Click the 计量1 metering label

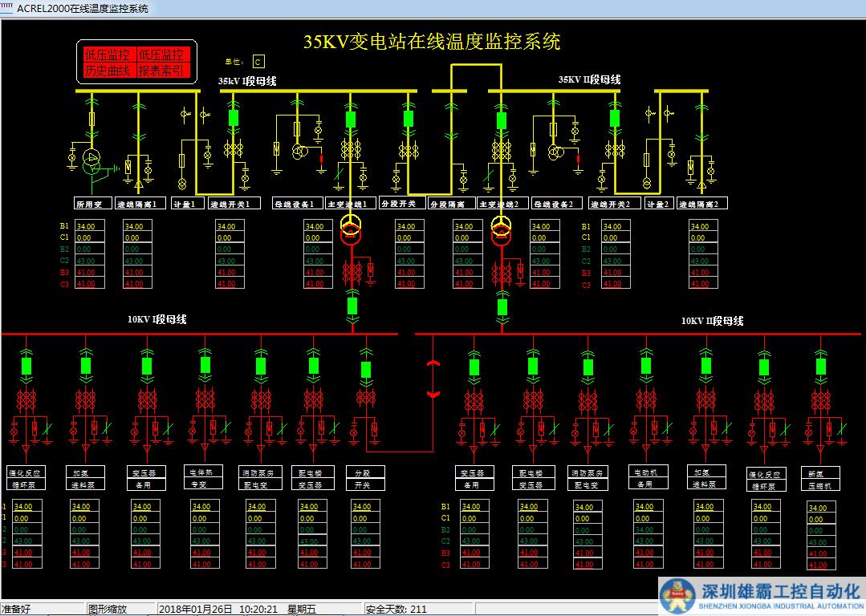[187, 204]
